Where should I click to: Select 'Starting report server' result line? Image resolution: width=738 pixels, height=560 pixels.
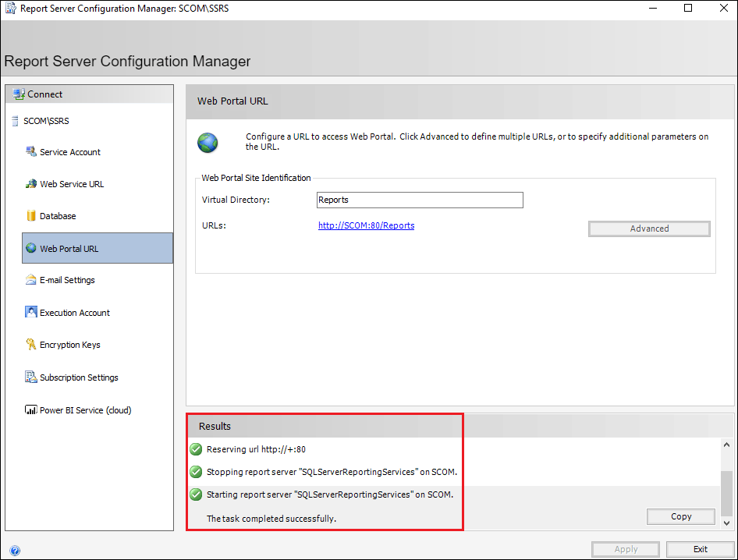330,494
